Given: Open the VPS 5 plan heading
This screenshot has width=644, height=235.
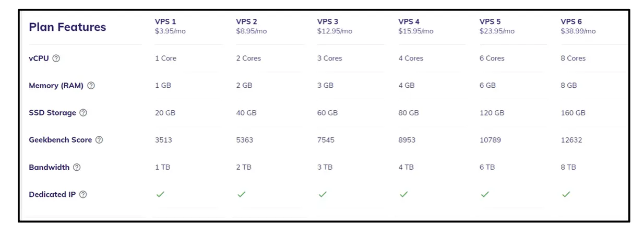Looking at the screenshot, I should click(490, 21).
